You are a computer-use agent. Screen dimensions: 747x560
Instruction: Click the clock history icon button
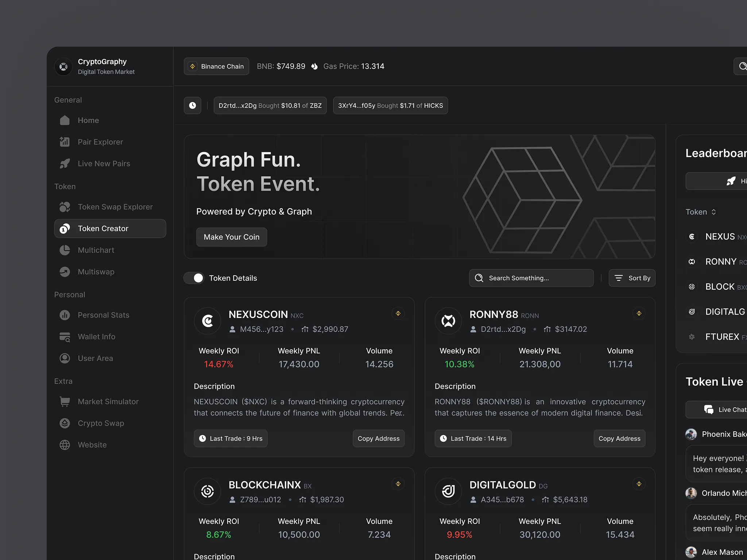pyautogui.click(x=192, y=105)
